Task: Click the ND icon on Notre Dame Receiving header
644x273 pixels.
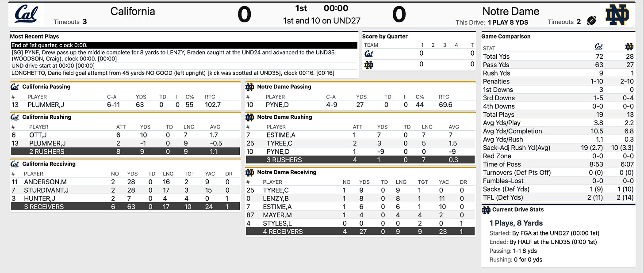Action: 249,172
